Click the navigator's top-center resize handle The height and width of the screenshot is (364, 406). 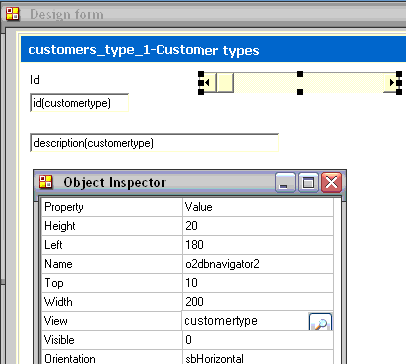(x=300, y=74)
